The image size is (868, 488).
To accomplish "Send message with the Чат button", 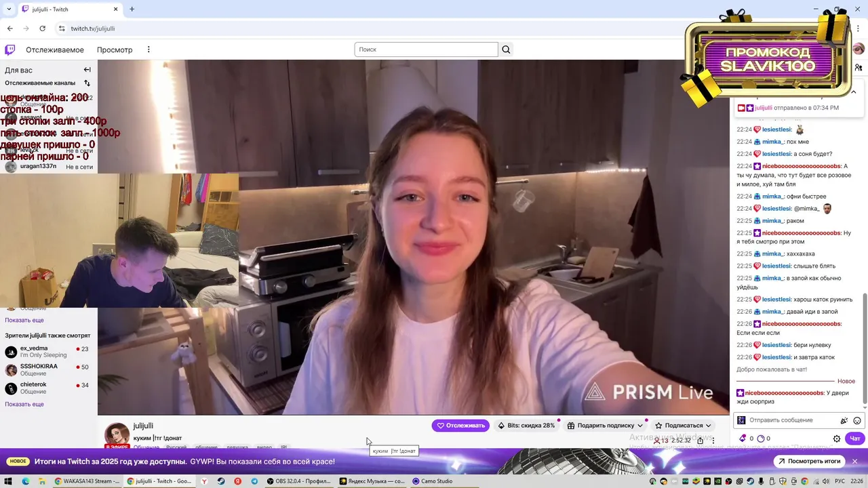I will pos(855,439).
